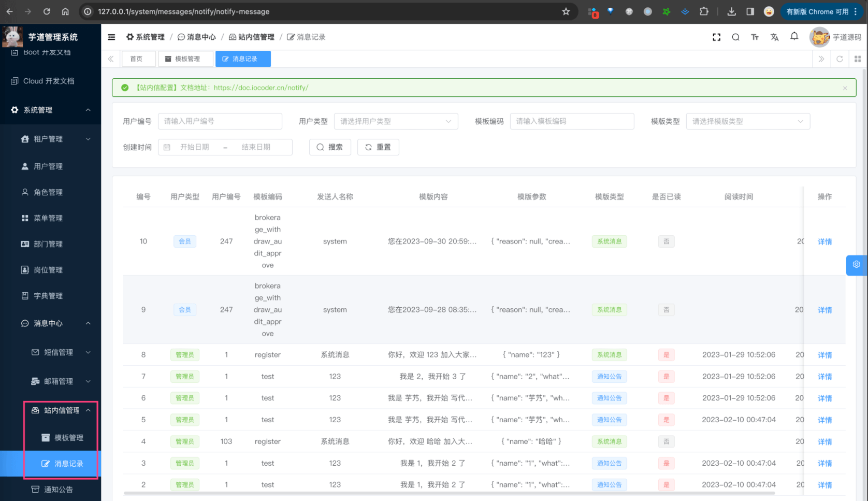Enter fullscreen mode from the top toolbar

[x=716, y=37]
